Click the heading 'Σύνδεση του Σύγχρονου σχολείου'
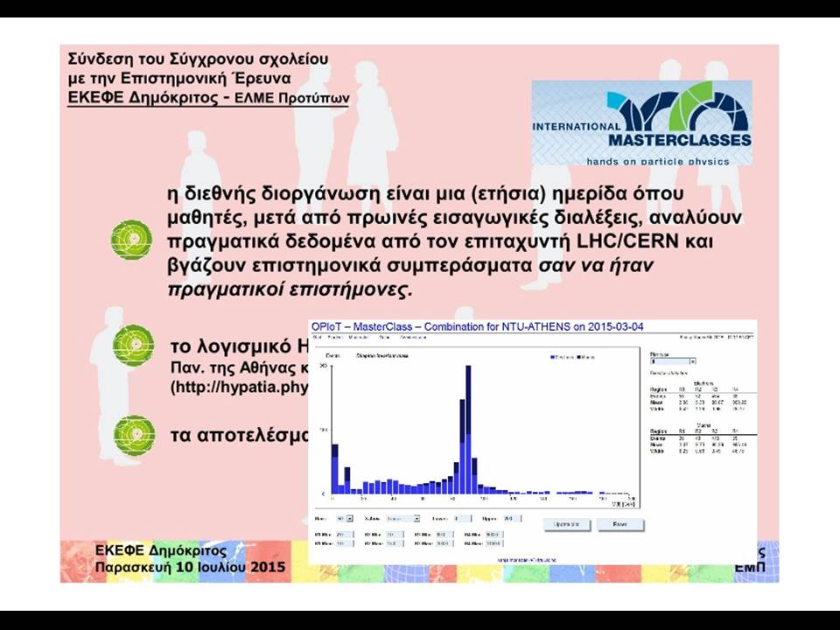Viewport: 840px width, 630px height. coord(199,59)
